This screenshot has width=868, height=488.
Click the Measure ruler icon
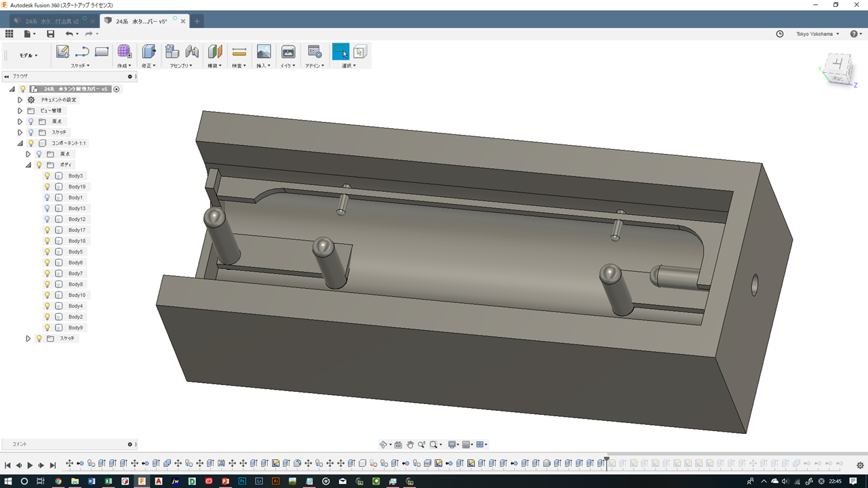(239, 52)
